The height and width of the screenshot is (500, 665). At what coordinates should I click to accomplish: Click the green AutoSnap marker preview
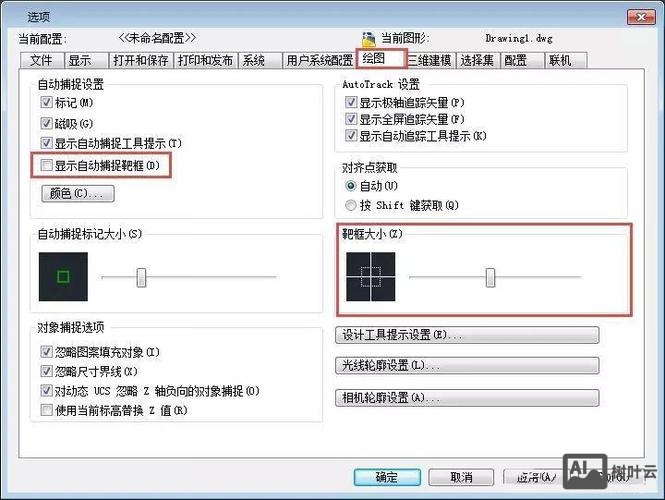tap(63, 277)
